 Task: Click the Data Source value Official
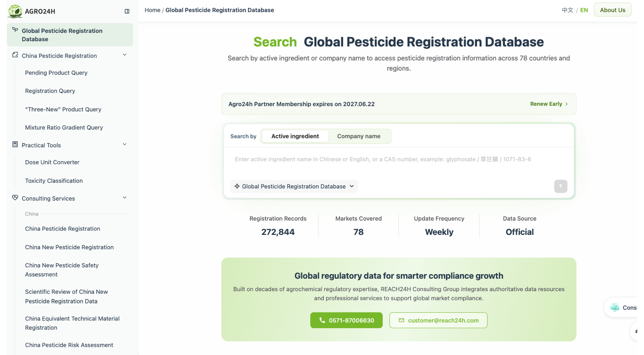[520, 232]
